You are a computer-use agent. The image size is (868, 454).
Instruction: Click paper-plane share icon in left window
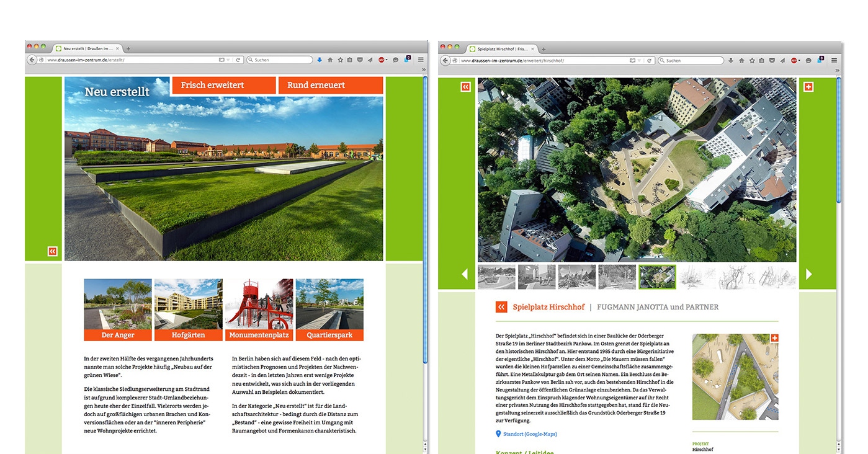[370, 60]
